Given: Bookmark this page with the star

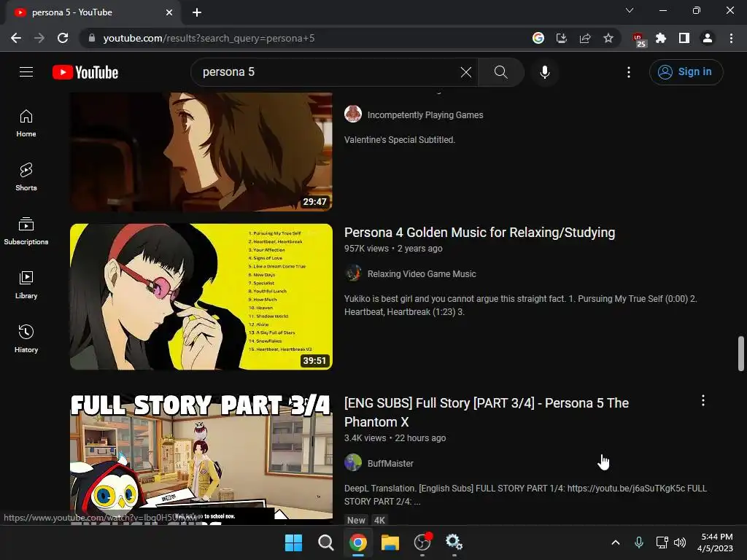Looking at the screenshot, I should pos(608,38).
